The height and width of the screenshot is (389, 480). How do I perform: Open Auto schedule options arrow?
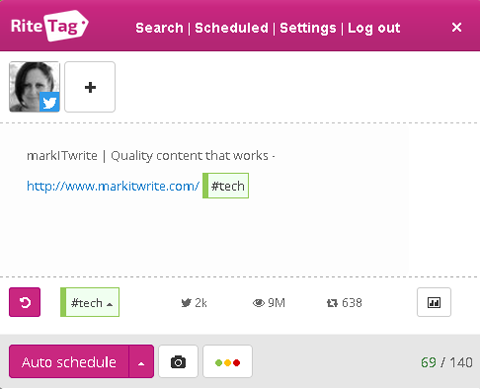141,362
